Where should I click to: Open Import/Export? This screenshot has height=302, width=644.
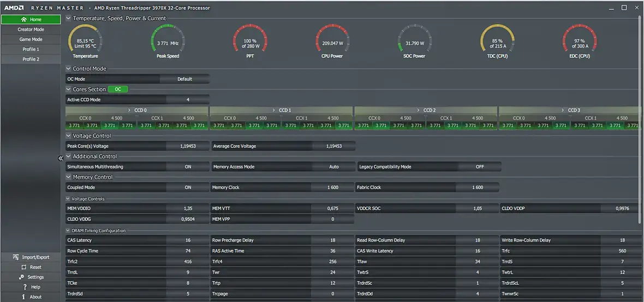pos(31,257)
